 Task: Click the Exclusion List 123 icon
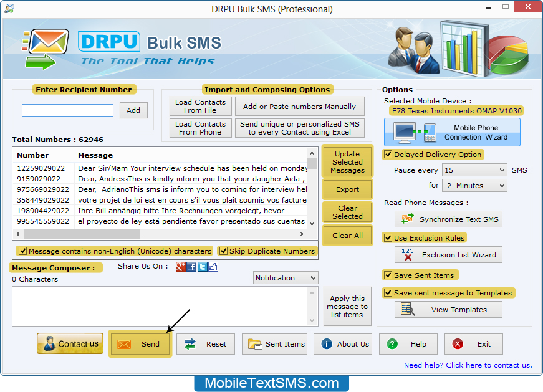click(408, 254)
